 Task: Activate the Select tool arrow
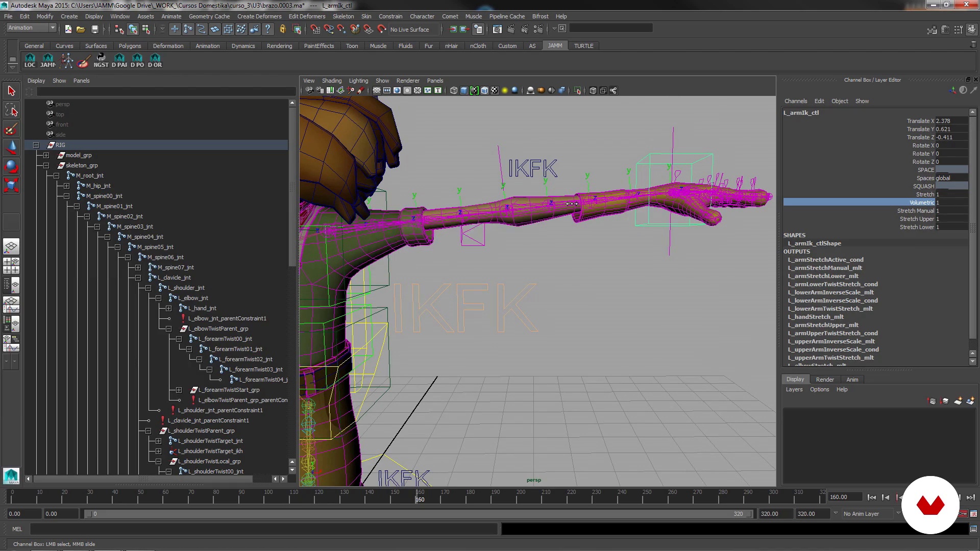point(11,91)
